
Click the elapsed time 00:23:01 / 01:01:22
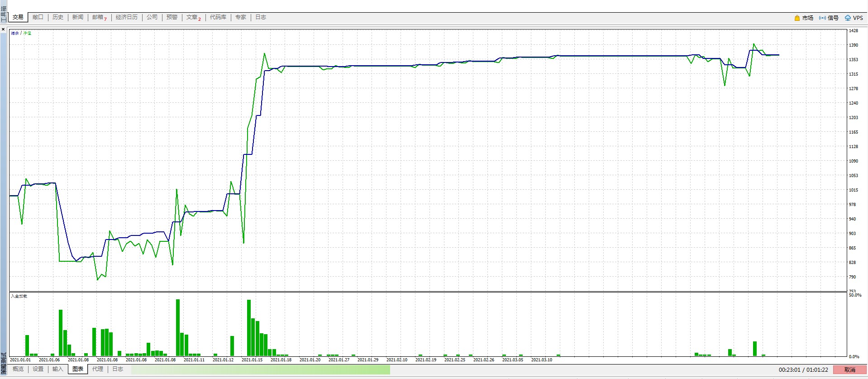coord(803,369)
